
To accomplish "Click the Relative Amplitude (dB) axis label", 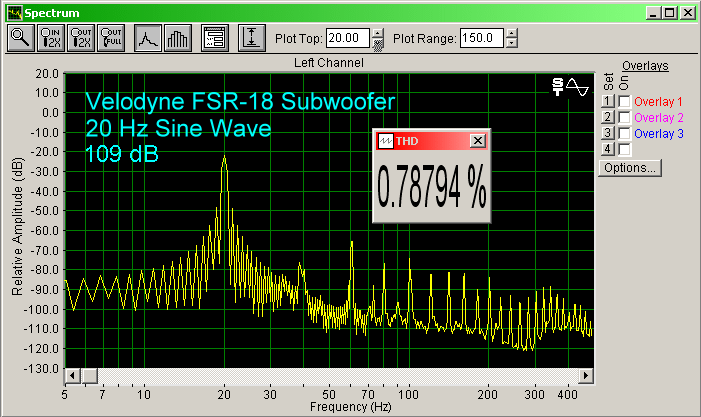I will [17, 226].
